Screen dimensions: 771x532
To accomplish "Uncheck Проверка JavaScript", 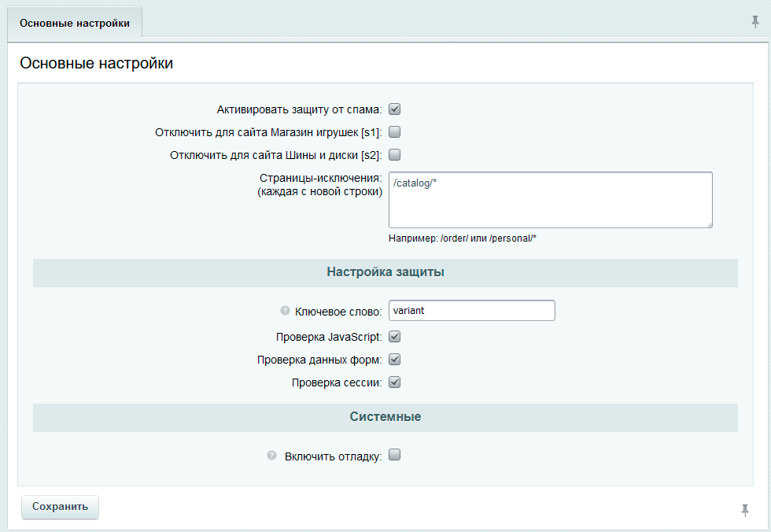I will click(394, 336).
